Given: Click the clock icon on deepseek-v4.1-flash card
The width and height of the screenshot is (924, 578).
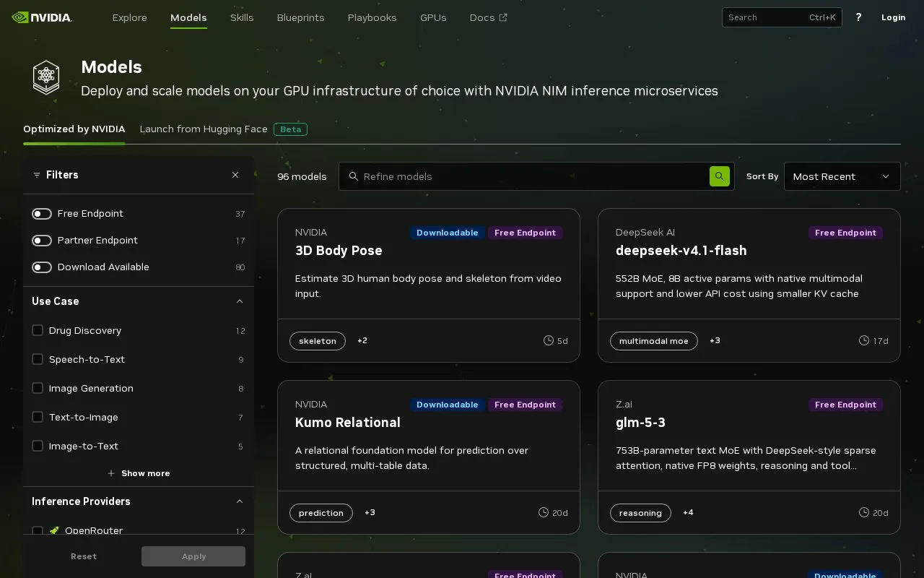Looking at the screenshot, I should pyautogui.click(x=864, y=340).
